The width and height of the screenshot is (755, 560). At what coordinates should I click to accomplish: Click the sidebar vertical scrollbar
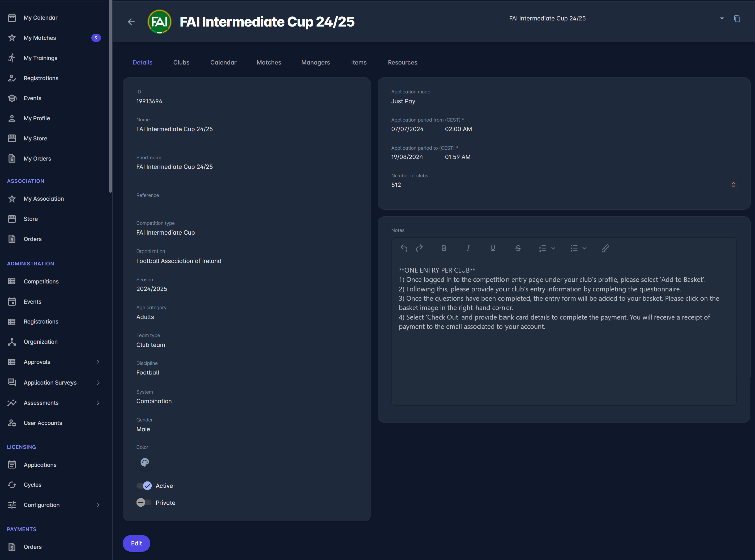coord(110,96)
